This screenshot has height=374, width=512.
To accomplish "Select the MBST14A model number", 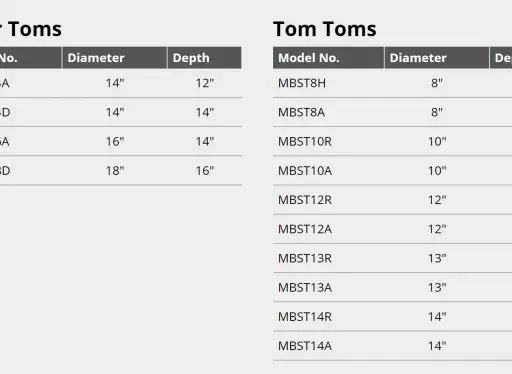I will tap(305, 346).
